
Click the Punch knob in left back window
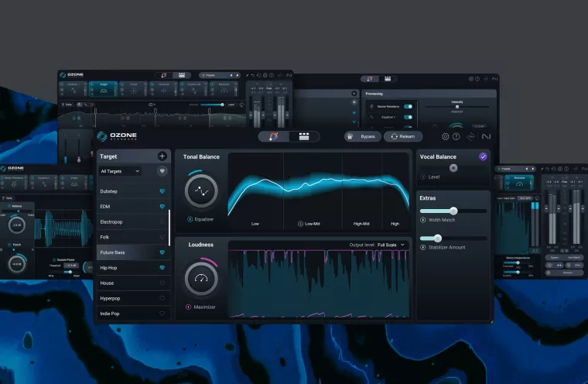(x=17, y=264)
